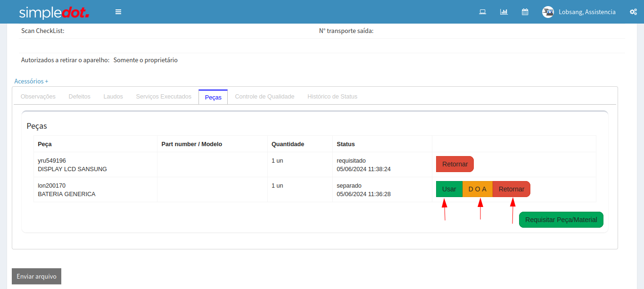Switch to the Observações tab
644x289 pixels.
38,97
